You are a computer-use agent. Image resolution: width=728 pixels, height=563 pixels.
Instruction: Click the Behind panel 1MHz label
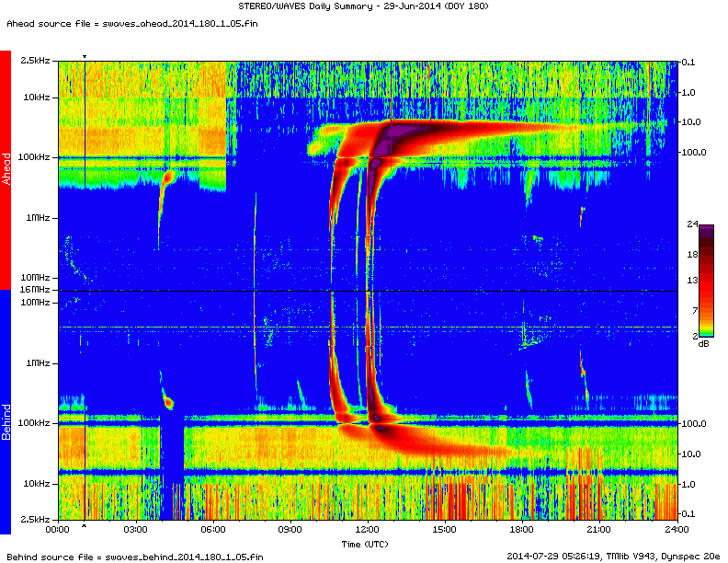click(x=38, y=363)
